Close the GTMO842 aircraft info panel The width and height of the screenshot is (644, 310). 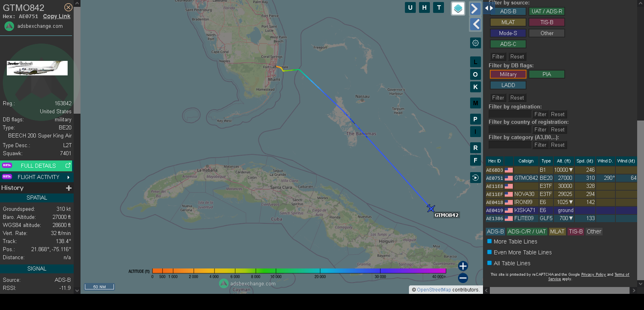(x=68, y=7)
